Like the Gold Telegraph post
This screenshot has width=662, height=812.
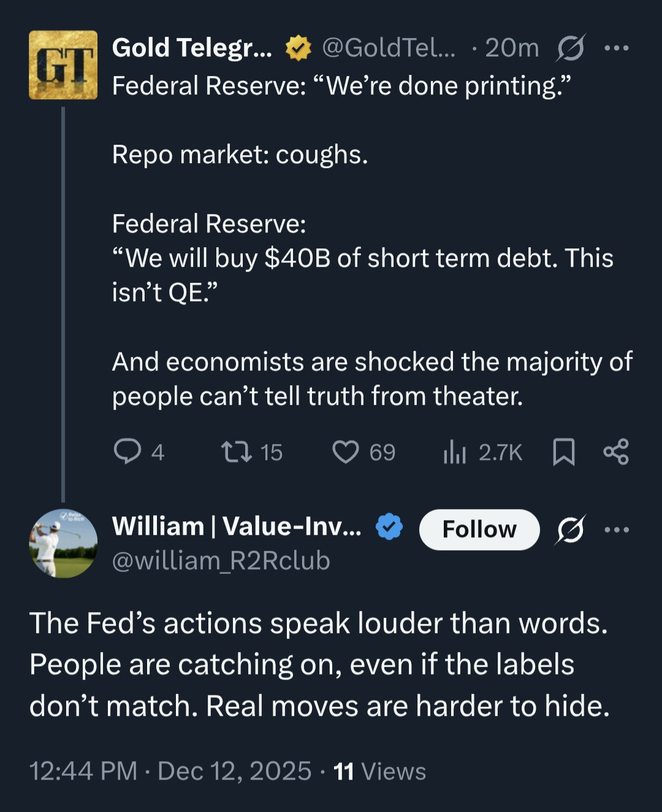tap(346, 452)
